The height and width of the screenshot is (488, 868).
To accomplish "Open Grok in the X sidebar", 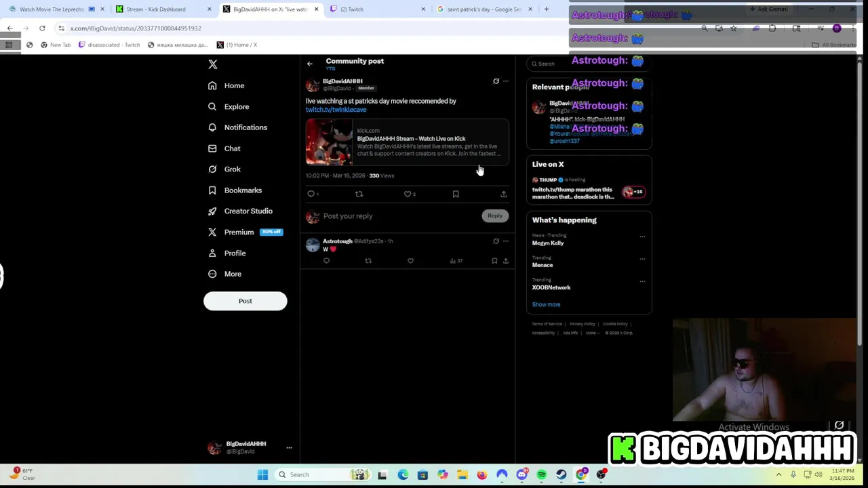I will coord(224,169).
